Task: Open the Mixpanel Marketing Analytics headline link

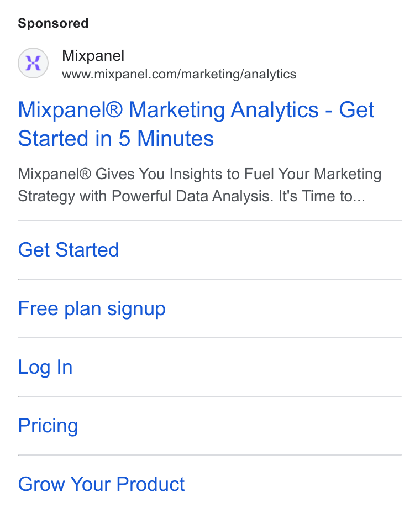Action: tap(196, 124)
